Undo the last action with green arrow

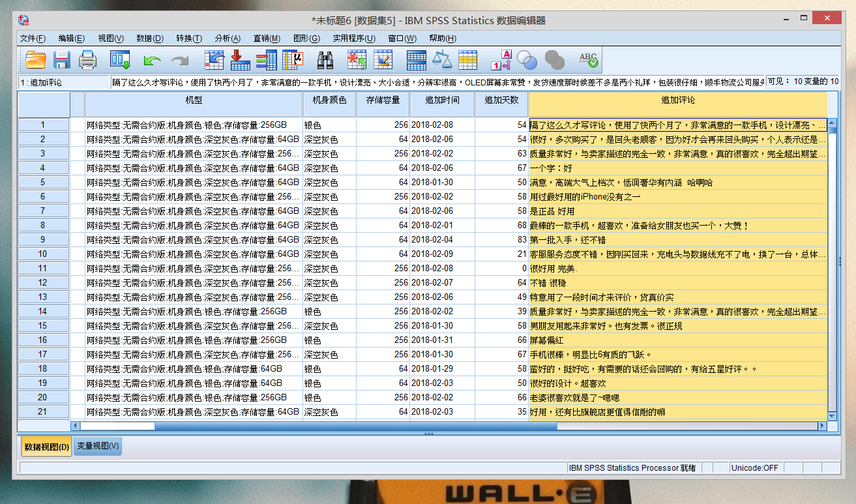(x=152, y=61)
